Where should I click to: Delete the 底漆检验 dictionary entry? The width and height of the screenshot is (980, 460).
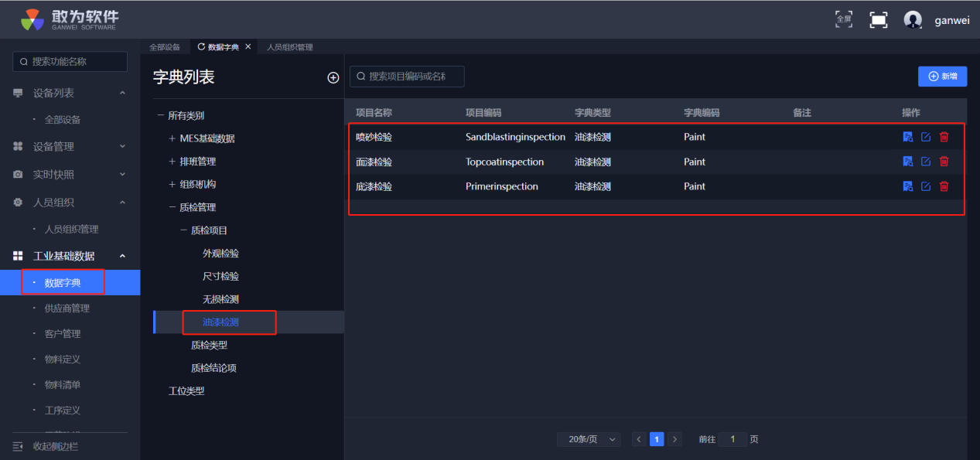[944, 186]
